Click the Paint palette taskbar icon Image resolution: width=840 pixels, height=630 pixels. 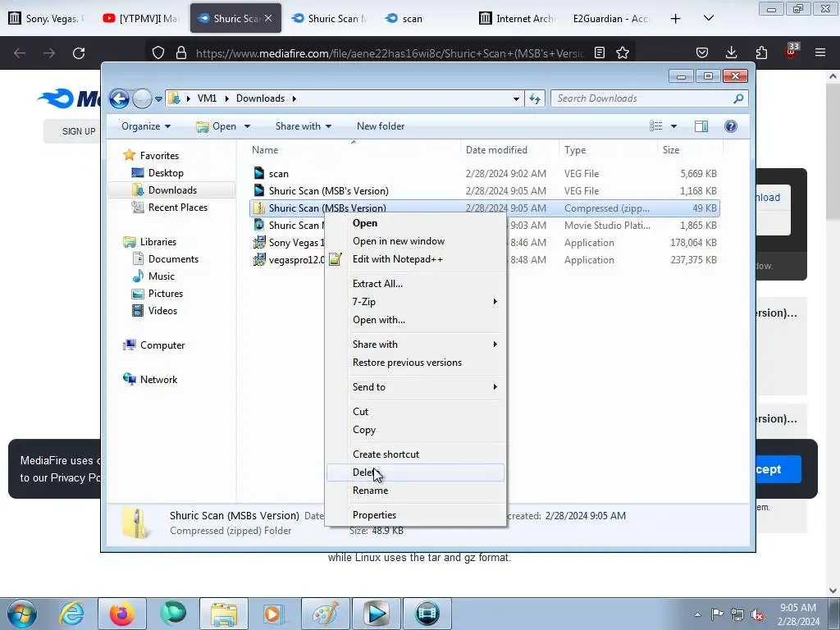click(x=325, y=614)
